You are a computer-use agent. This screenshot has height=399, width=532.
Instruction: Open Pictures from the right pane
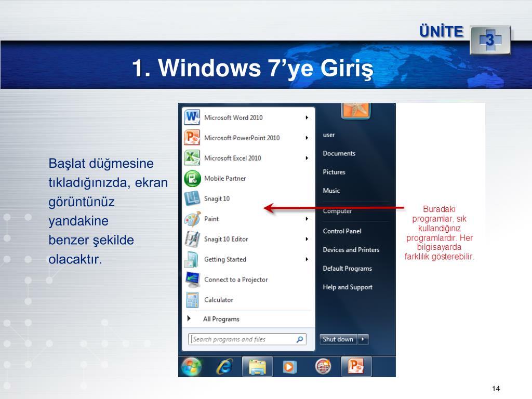click(334, 172)
